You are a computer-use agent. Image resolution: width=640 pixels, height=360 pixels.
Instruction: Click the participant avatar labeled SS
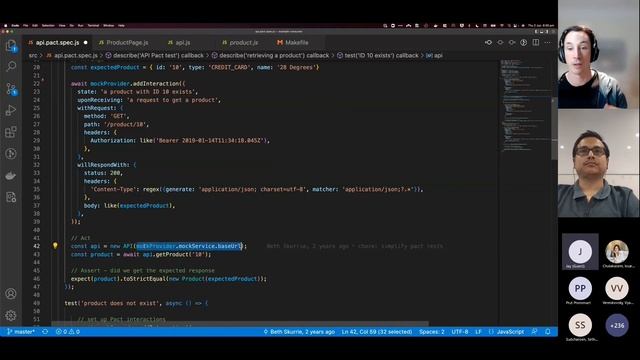580,325
